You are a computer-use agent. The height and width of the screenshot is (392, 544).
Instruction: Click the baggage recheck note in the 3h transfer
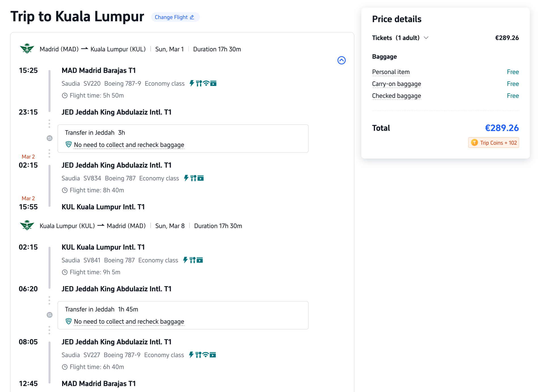pyautogui.click(x=129, y=145)
